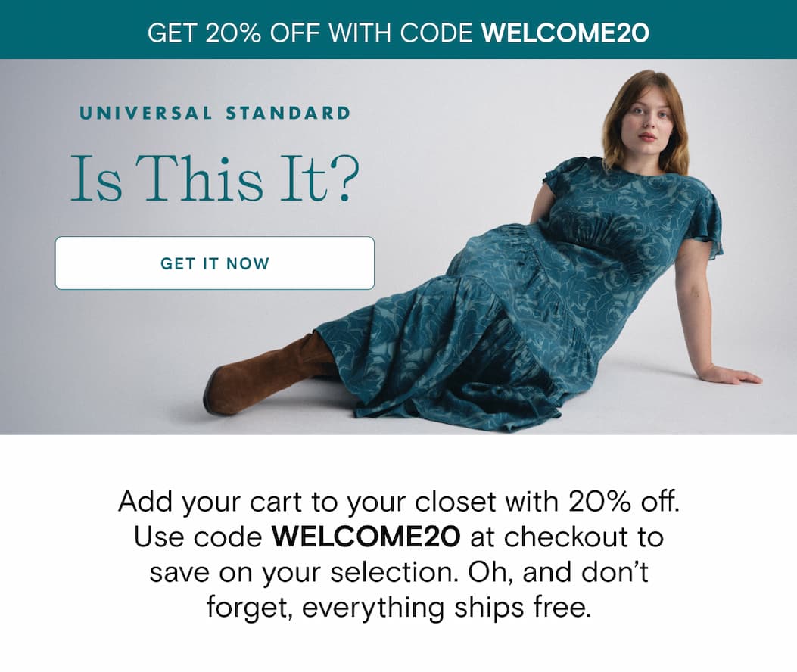The width and height of the screenshot is (797, 672).
Task: Click the question mark in headline
Action: (x=344, y=179)
